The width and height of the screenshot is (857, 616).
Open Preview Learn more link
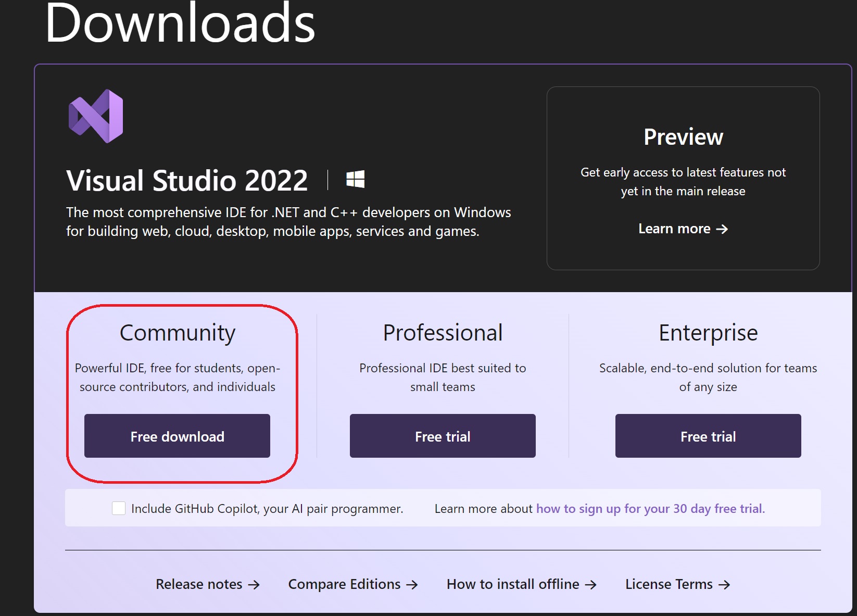click(683, 229)
